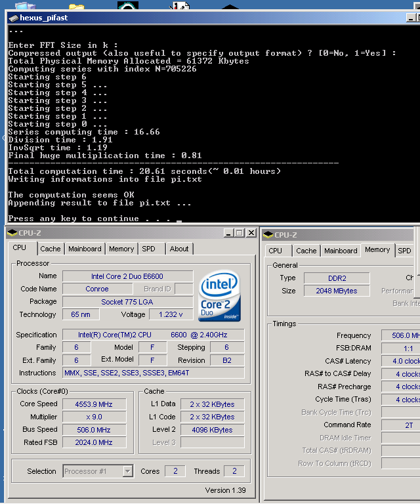The height and width of the screenshot is (504, 420).
Task: Click the Model value F
Action: 153,347
